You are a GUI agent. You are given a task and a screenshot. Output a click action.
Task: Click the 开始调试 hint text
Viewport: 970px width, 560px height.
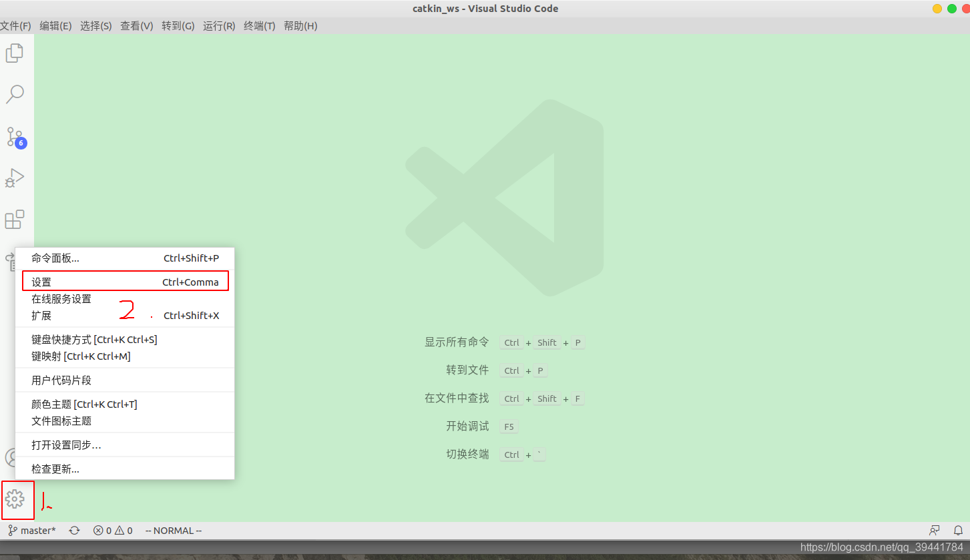click(467, 427)
